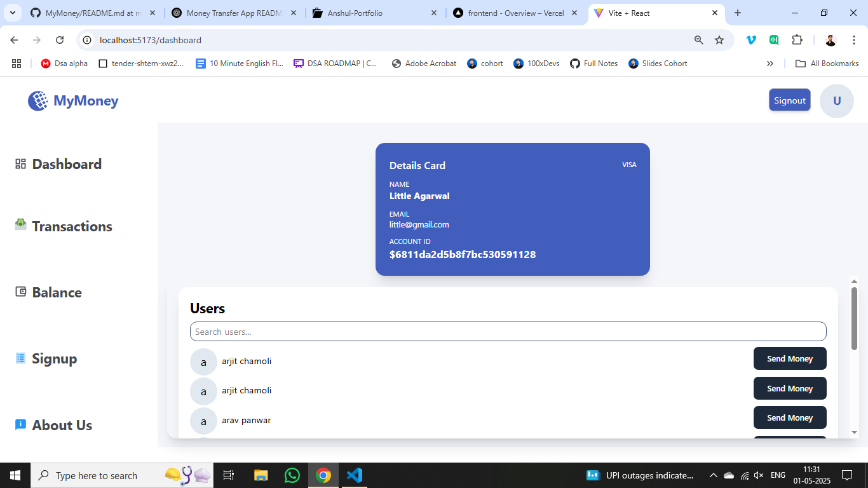Go to Balance in sidebar
This screenshot has width=868, height=488.
tap(57, 292)
